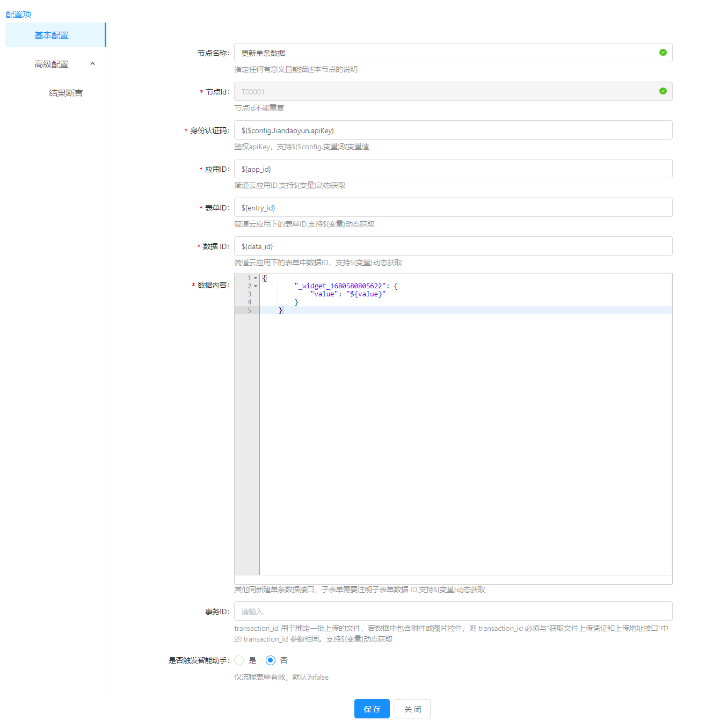The width and height of the screenshot is (713, 728).
Task: Click the 配置项 heading text
Action: pyautogui.click(x=18, y=14)
